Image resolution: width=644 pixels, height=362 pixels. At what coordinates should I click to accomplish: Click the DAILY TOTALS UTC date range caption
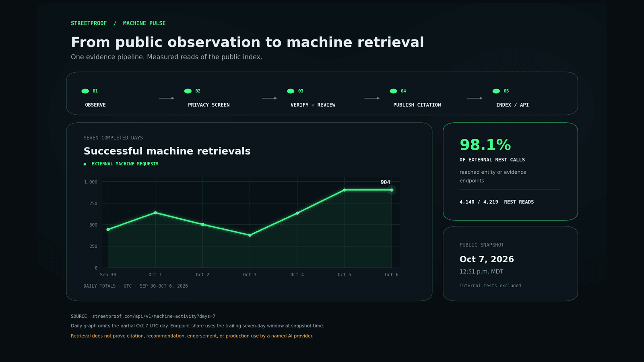(x=136, y=286)
